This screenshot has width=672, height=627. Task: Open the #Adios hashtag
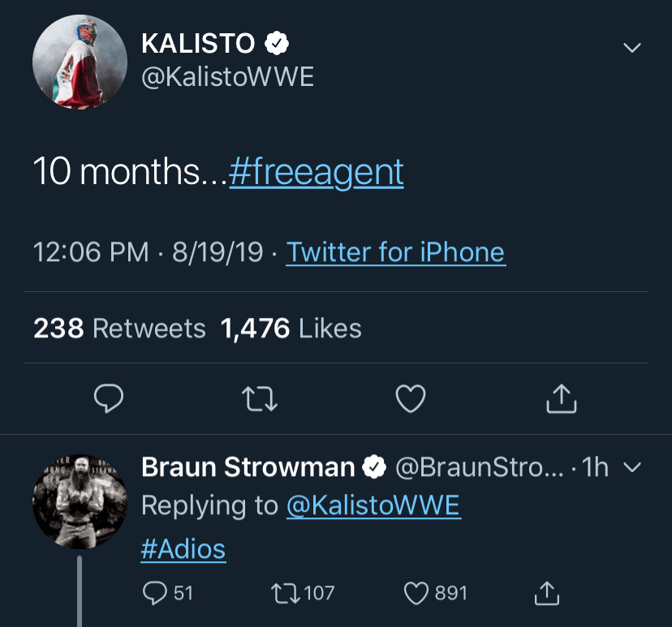[x=183, y=549]
